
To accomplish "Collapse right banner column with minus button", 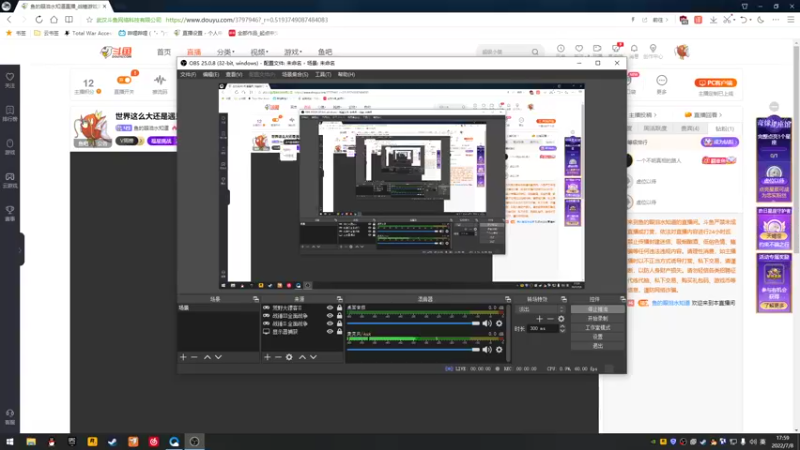I will (774, 107).
